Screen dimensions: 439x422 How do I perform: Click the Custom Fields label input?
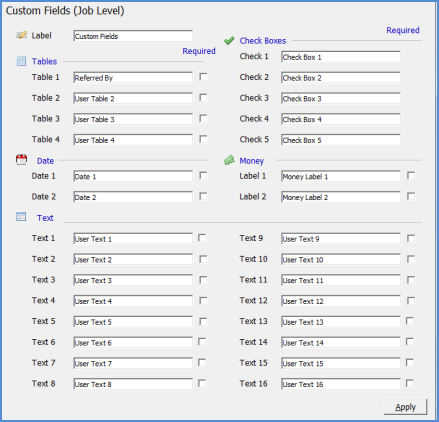click(x=133, y=36)
